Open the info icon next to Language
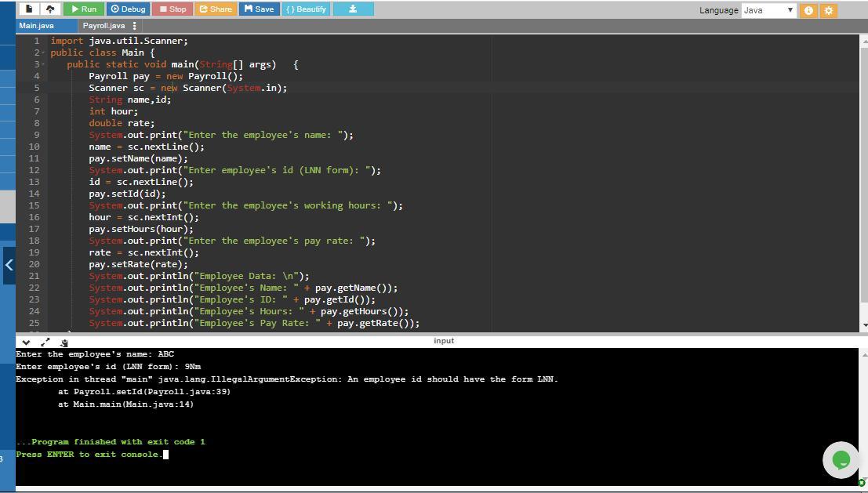 [x=808, y=10]
